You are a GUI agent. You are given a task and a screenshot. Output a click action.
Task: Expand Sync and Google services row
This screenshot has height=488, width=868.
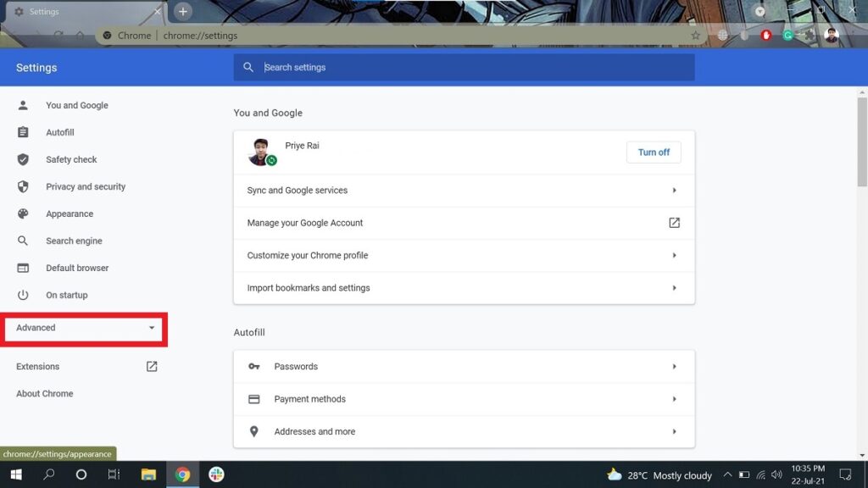point(464,191)
